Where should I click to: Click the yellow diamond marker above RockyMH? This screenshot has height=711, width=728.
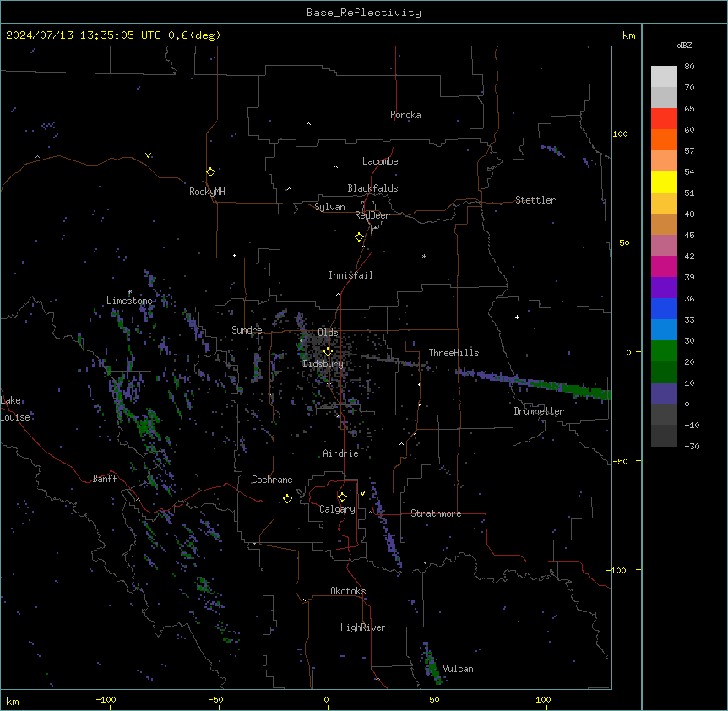coord(210,171)
